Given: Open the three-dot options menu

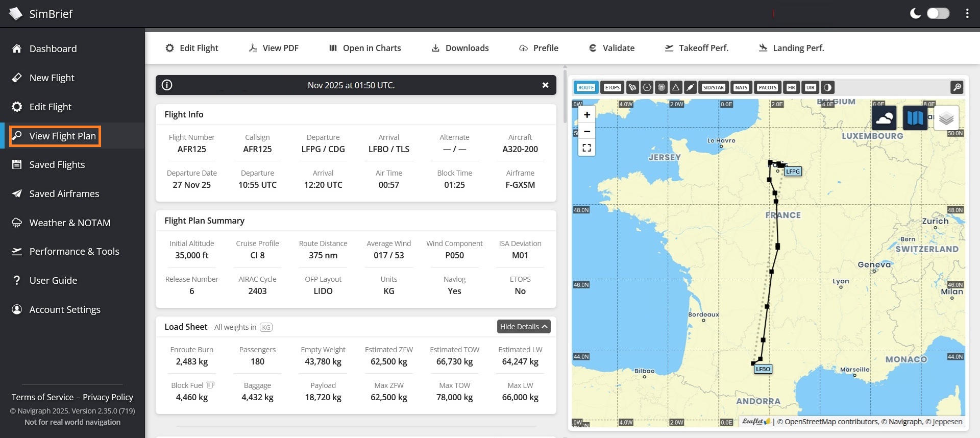Looking at the screenshot, I should click(x=967, y=13).
